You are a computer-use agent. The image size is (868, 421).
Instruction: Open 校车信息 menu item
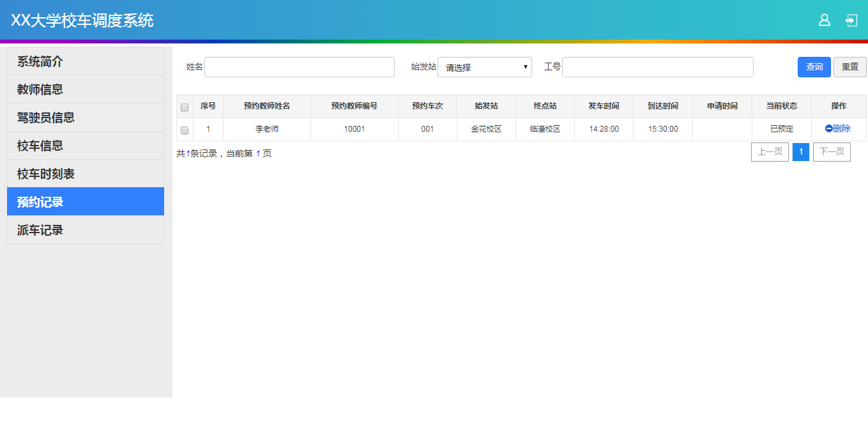(x=86, y=146)
